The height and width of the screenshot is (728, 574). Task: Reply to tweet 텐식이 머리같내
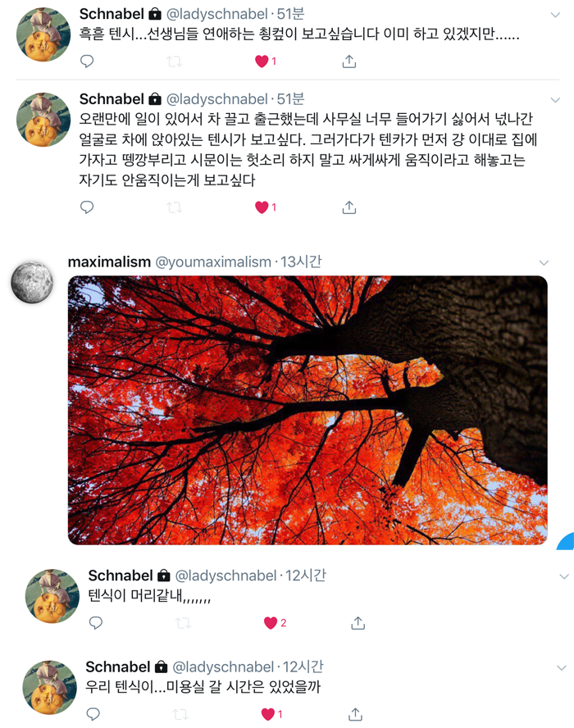click(96, 622)
